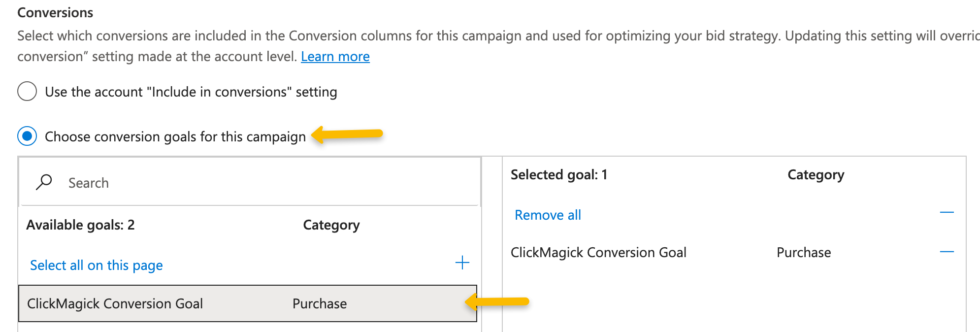The height and width of the screenshot is (332, 980).
Task: Select 'Use the account Include in conversions' radio
Action: pyautogui.click(x=27, y=92)
